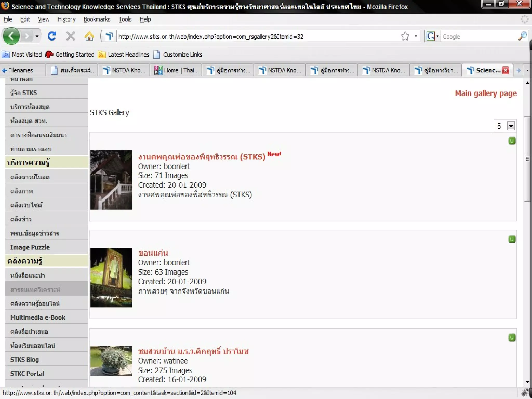The height and width of the screenshot is (399, 532).
Task: Close the active Scienc... tab
Action: coord(506,70)
